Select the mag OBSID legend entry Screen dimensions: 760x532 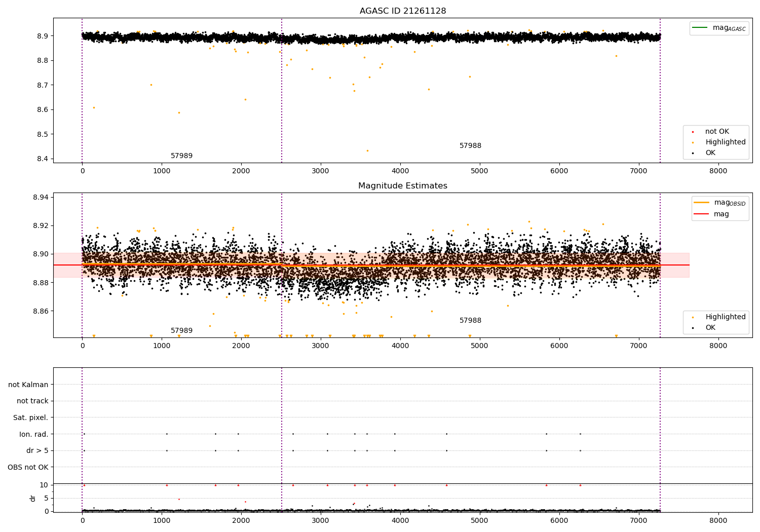720,203
